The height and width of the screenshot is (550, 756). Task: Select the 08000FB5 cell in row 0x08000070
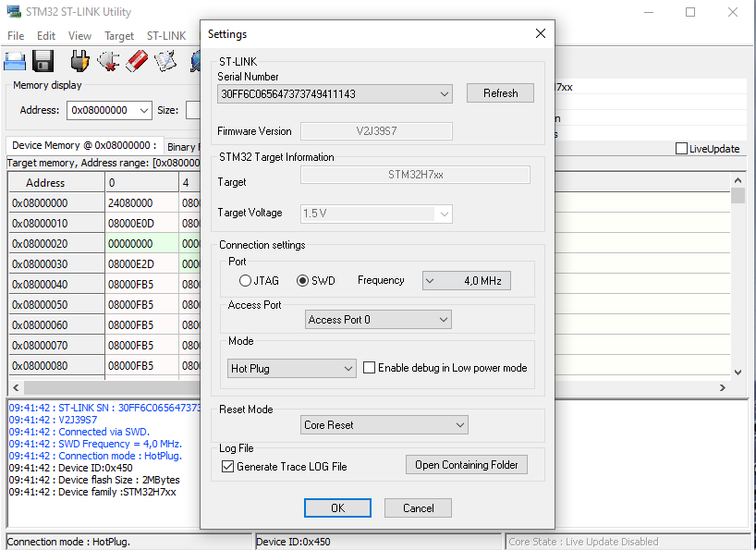[x=141, y=346]
